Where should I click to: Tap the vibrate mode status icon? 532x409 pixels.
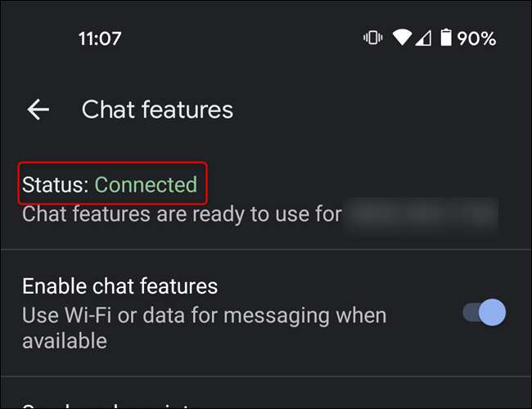373,38
